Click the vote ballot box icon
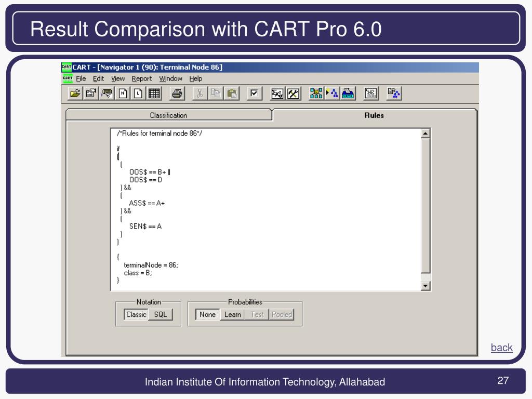The width and height of the screenshot is (532, 399). [348, 94]
